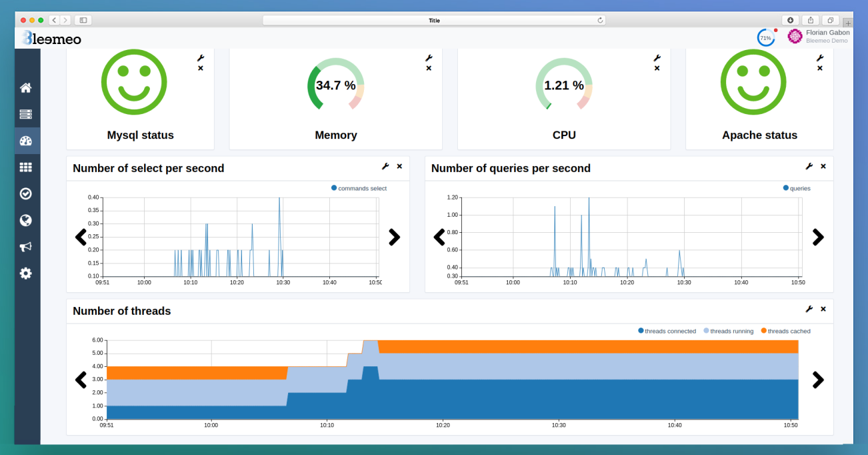Close the CPU widget with its X button
Screen dimensions: 868x455
tap(657, 67)
